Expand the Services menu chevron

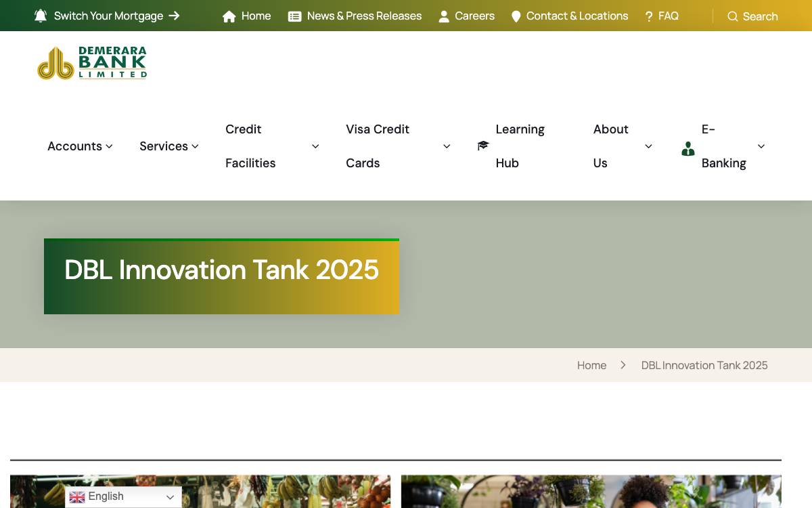(195, 146)
